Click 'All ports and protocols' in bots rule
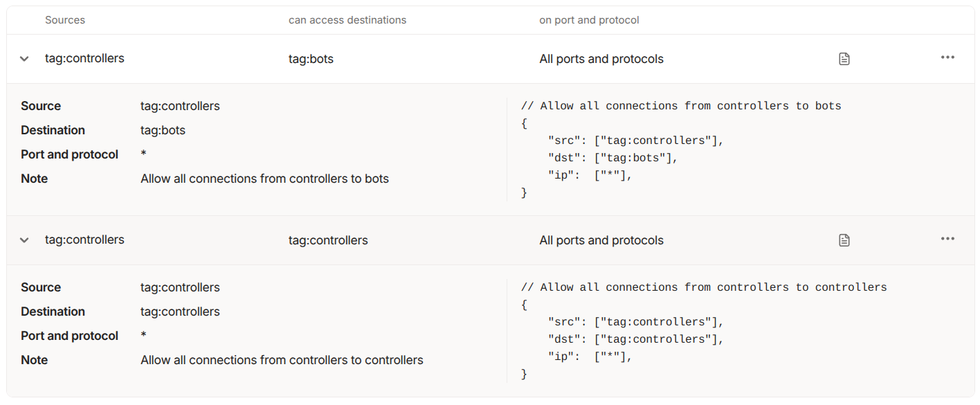 point(601,59)
